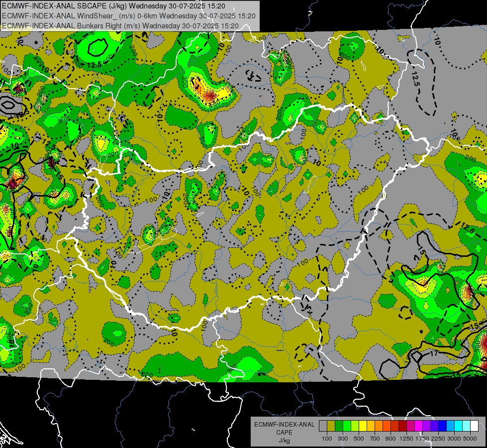Pick the pure yellow legend swatch
The image size is (487, 448).
363,426
